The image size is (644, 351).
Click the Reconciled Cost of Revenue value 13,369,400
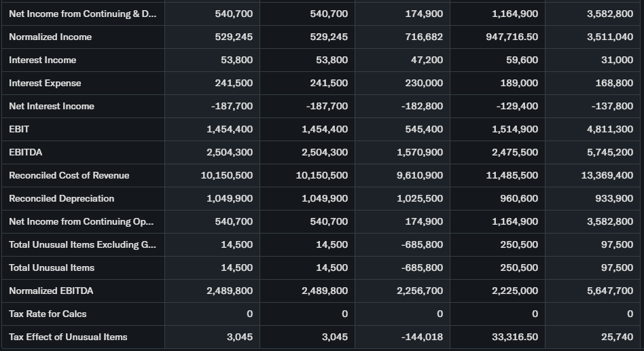click(x=607, y=175)
